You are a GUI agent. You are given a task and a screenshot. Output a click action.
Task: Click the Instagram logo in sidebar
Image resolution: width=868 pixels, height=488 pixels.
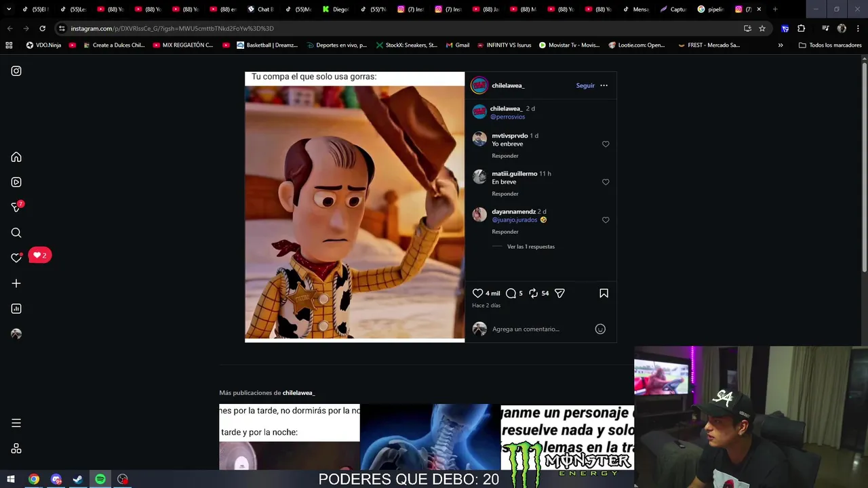(16, 70)
